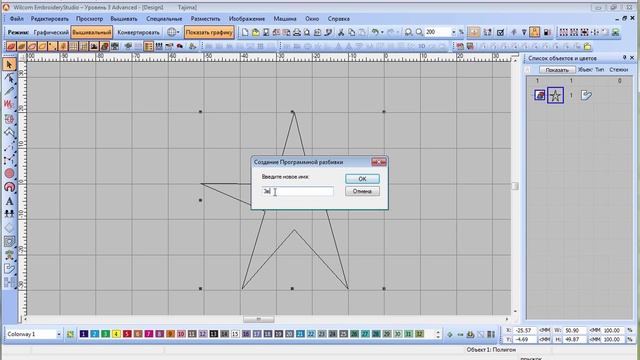Toggle Показать графику button
Image resolution: width=640 pixels, height=360 pixels.
(x=209, y=32)
